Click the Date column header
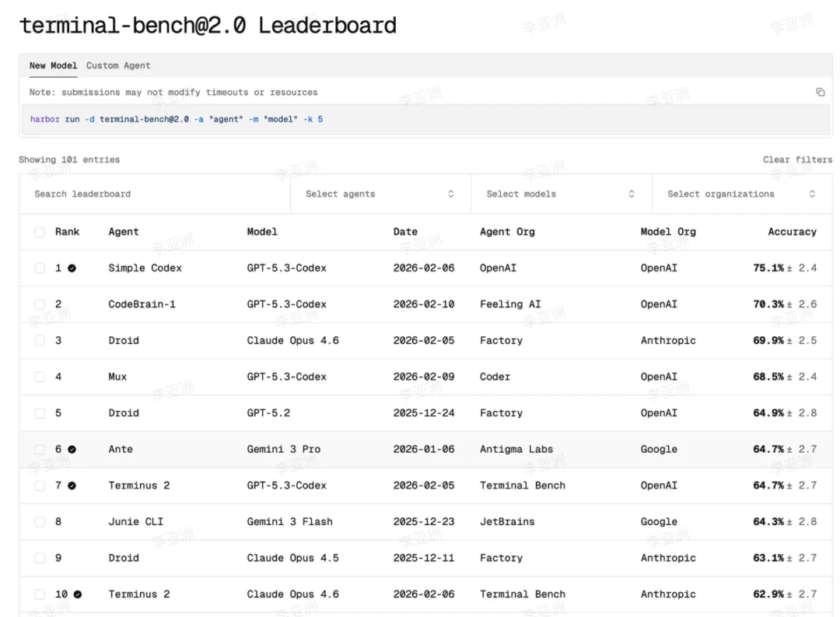 pos(405,232)
